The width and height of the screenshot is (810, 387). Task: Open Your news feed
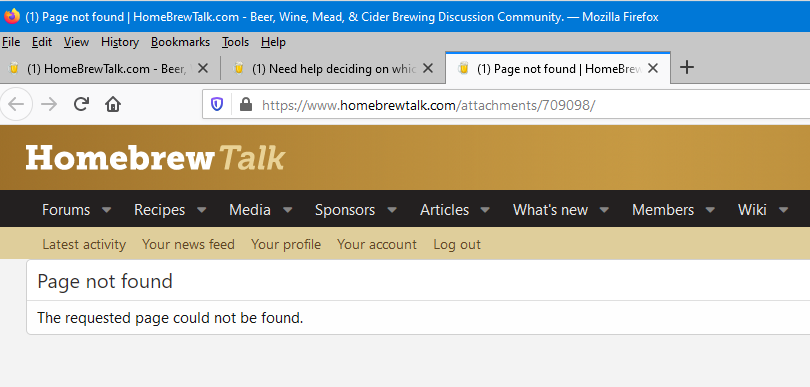click(x=188, y=244)
